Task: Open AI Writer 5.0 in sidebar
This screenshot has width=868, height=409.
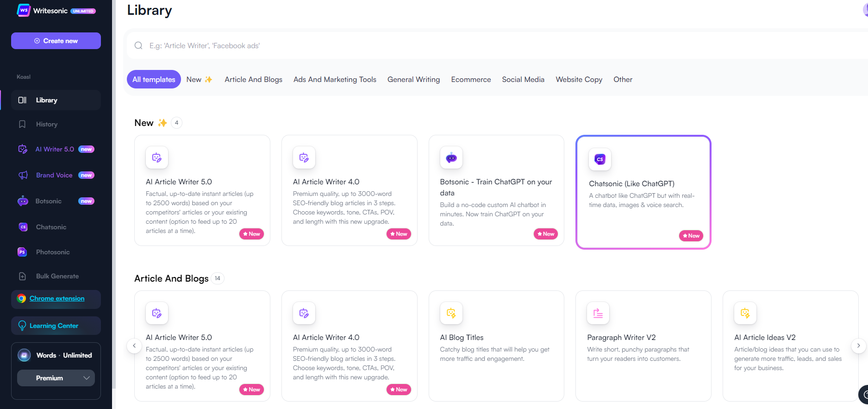Action: tap(55, 149)
